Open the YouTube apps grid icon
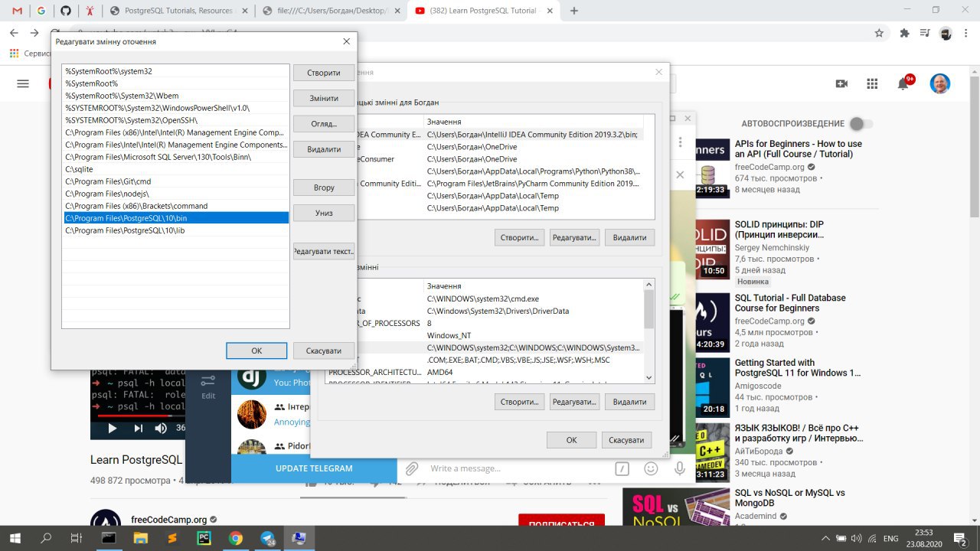 pos(872,83)
